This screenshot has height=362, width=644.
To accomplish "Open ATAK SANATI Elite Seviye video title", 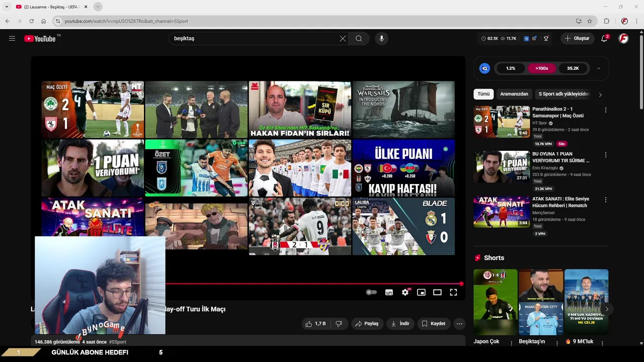I will point(560,202).
